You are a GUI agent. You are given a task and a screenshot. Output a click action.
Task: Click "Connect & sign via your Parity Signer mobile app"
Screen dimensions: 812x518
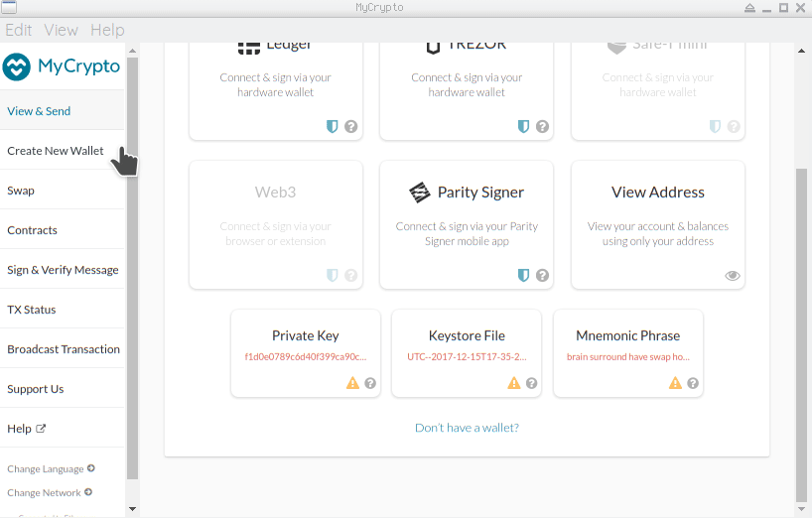point(467,234)
